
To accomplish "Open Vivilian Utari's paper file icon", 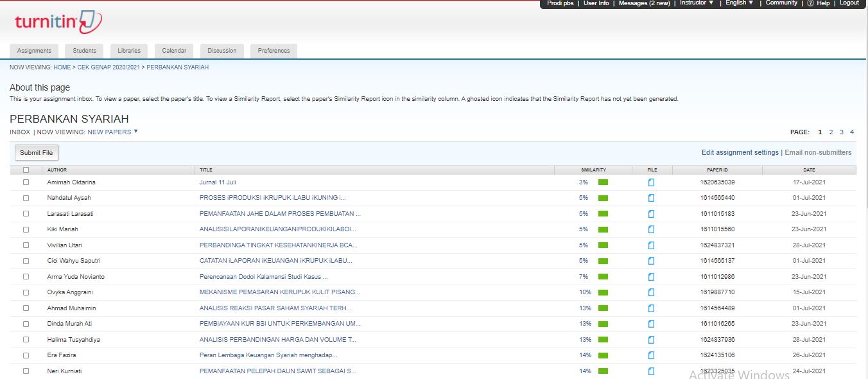I will click(651, 245).
